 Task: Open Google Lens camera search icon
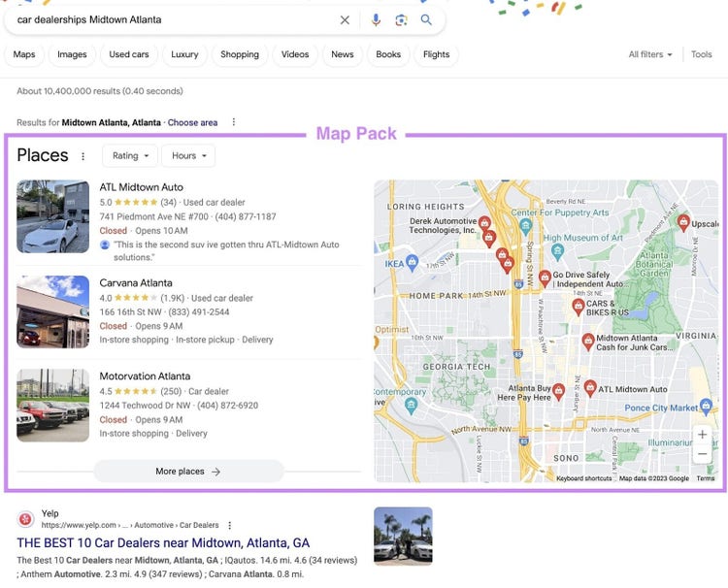401,20
